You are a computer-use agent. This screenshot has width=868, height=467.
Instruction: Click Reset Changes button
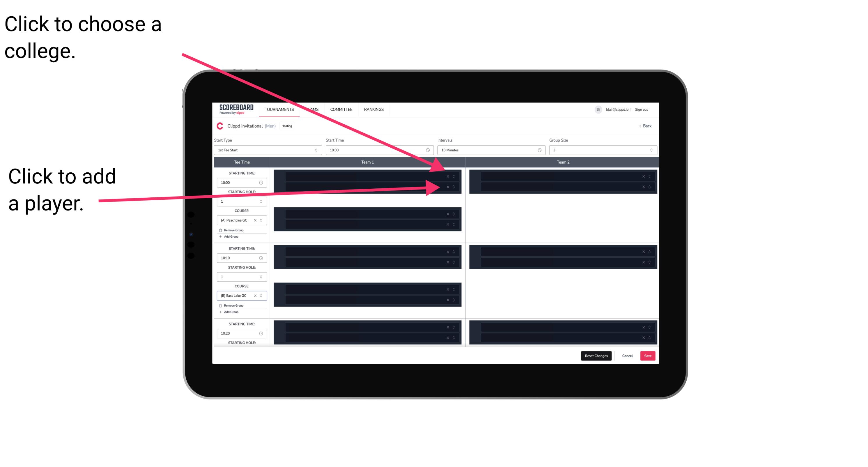[x=596, y=355]
